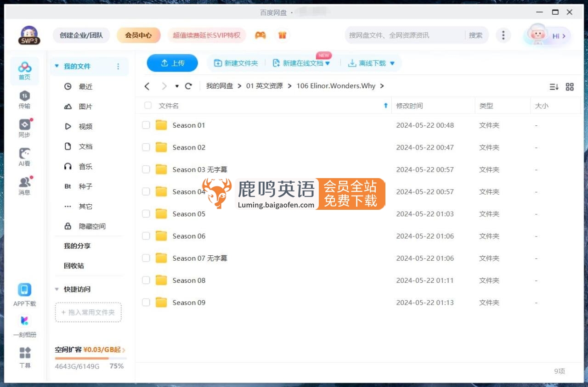Click the network disk search field
588x387 pixels.
(x=404, y=35)
